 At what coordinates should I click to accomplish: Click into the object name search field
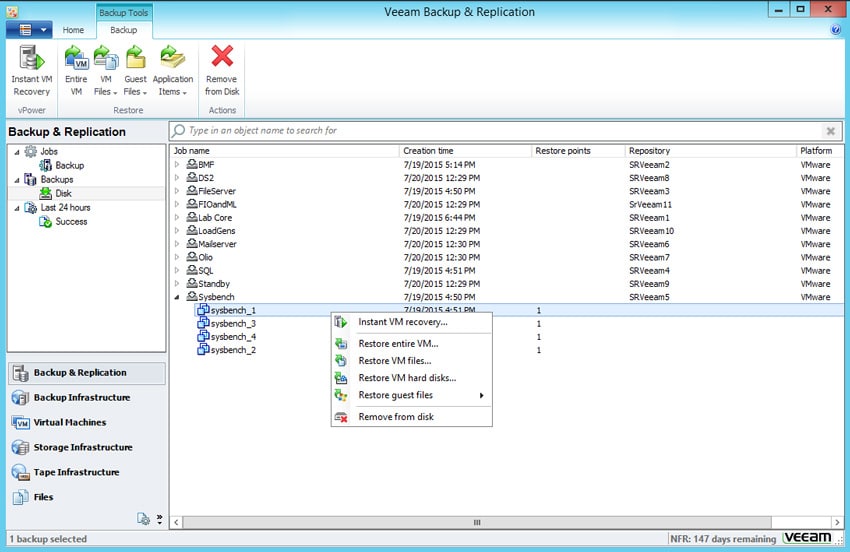coord(496,131)
